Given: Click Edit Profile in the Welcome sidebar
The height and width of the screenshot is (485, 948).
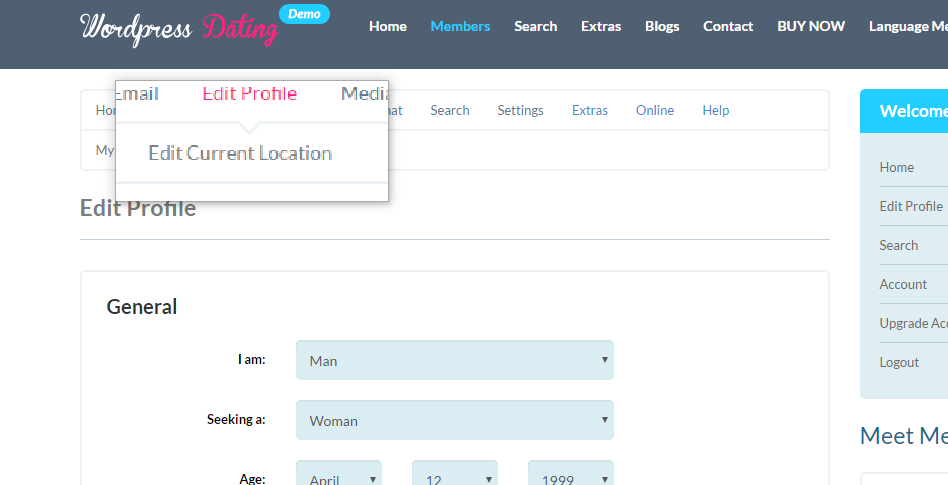Looking at the screenshot, I should click(911, 206).
